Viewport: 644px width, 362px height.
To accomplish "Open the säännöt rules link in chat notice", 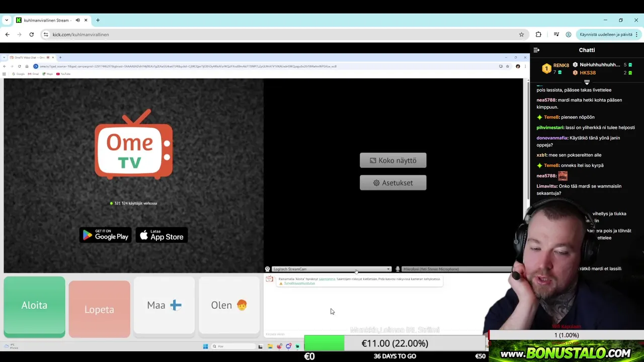I will click(327, 279).
